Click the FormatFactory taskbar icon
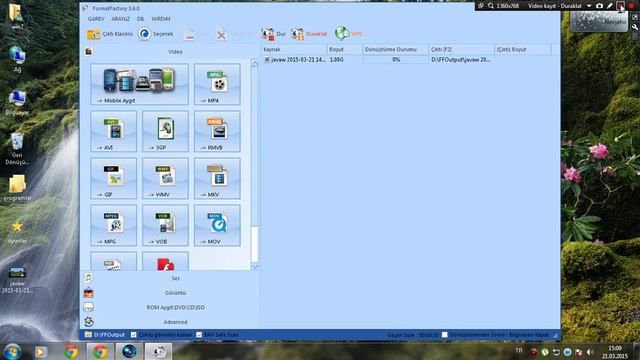 158,351
